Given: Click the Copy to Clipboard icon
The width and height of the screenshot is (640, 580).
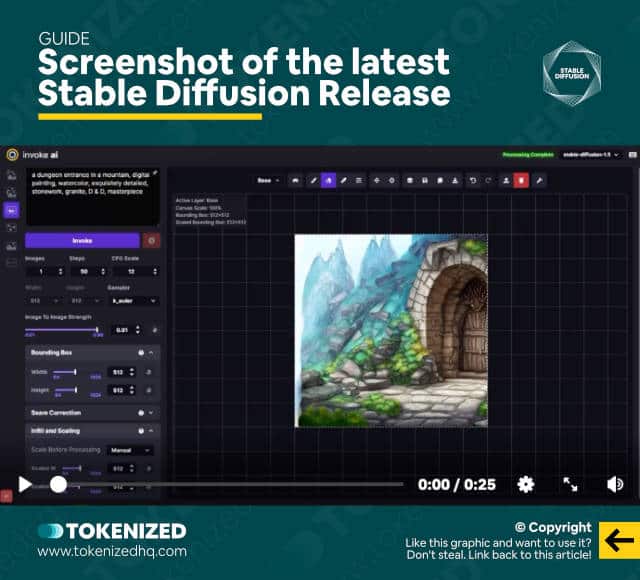Looking at the screenshot, I should click(440, 180).
